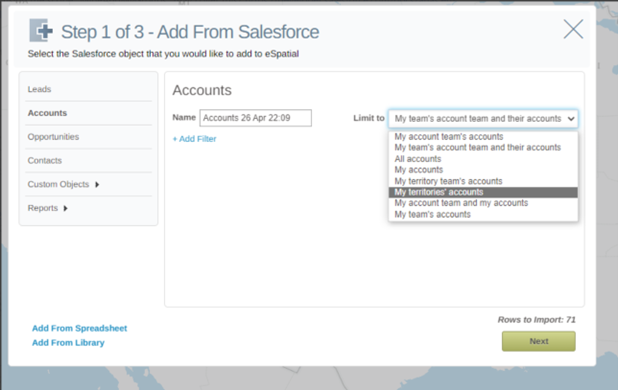Image resolution: width=618 pixels, height=390 pixels.
Task: Select "My account team and my accounts"
Action: tap(483, 203)
